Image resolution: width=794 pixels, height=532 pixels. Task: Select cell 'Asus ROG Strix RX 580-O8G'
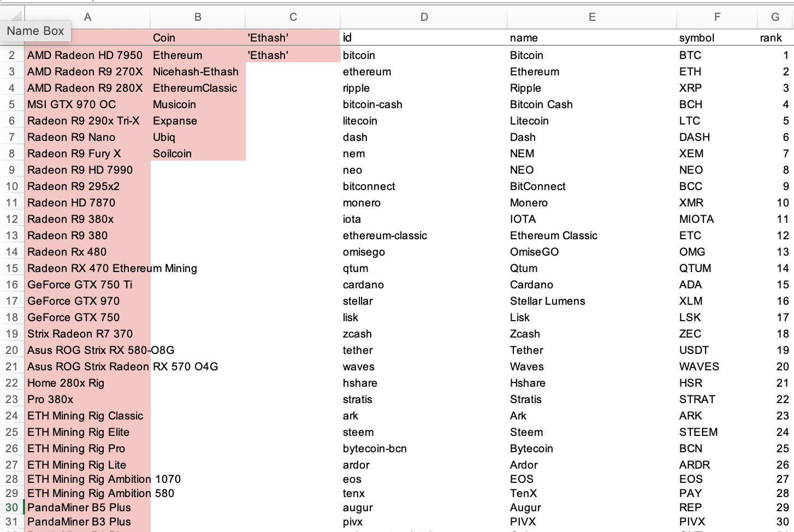coord(87,350)
